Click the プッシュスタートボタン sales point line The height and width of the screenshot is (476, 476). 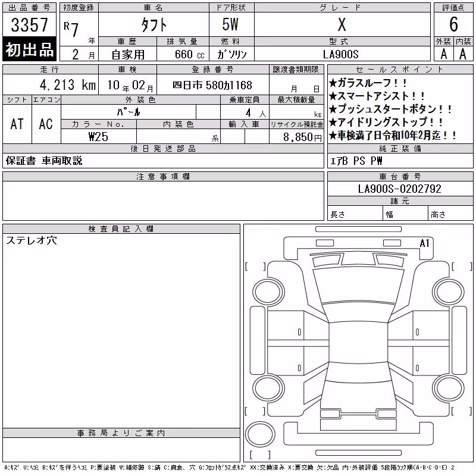pos(390,109)
